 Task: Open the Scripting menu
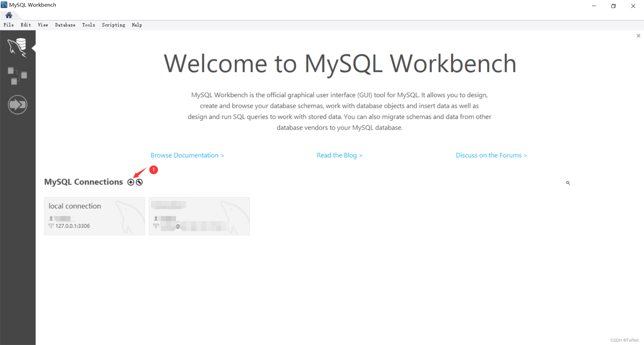pyautogui.click(x=113, y=25)
